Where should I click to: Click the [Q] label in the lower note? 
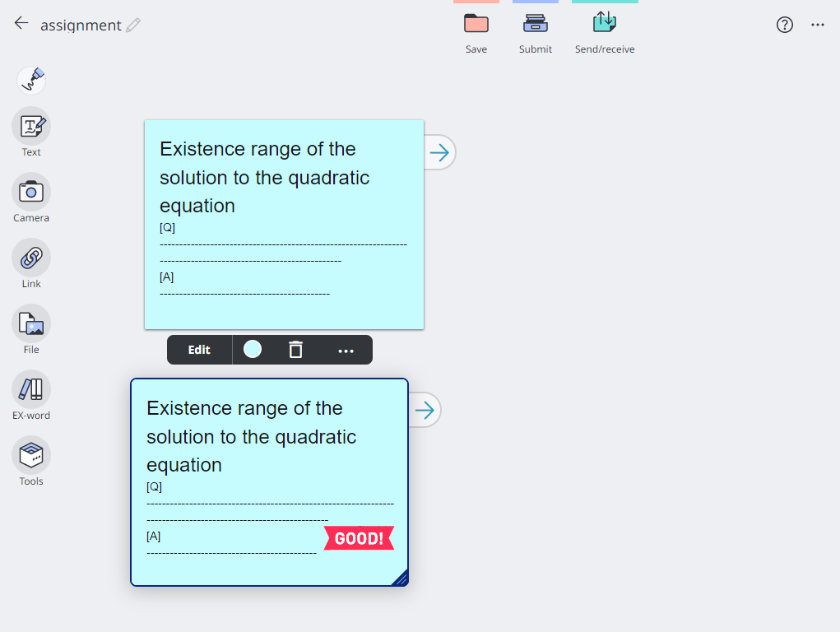tap(155, 486)
